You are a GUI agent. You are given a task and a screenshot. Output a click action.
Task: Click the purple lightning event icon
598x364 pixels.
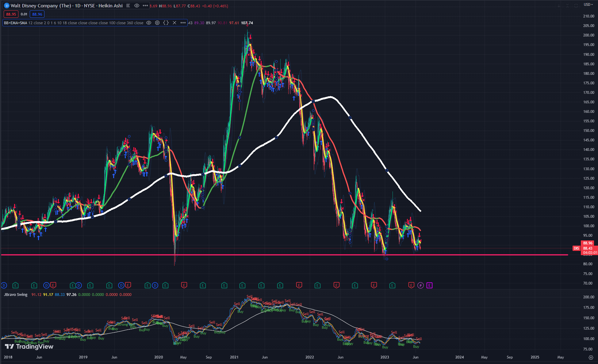(x=420, y=285)
